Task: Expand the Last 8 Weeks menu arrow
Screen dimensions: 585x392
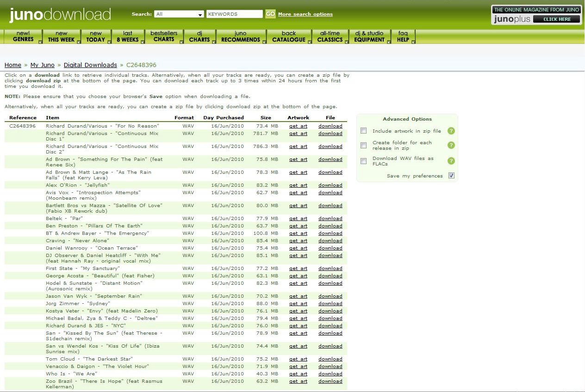Action: point(142,42)
